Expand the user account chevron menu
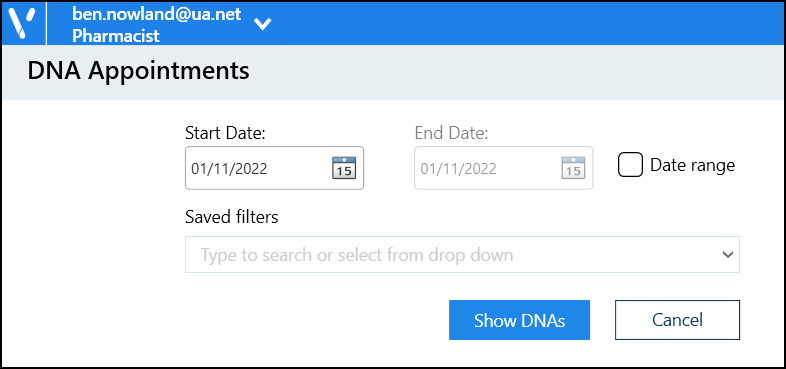Image resolution: width=786 pixels, height=369 pixels. (263, 24)
